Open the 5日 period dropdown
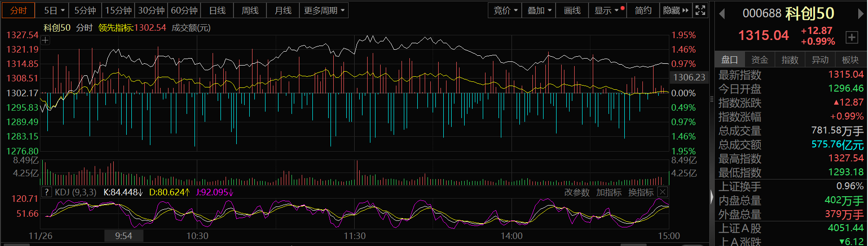This screenshot has height=246, width=868. click(54, 10)
